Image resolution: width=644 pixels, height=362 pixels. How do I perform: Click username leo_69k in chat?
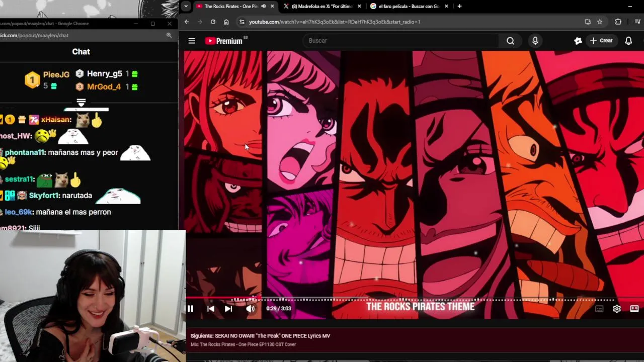click(19, 212)
